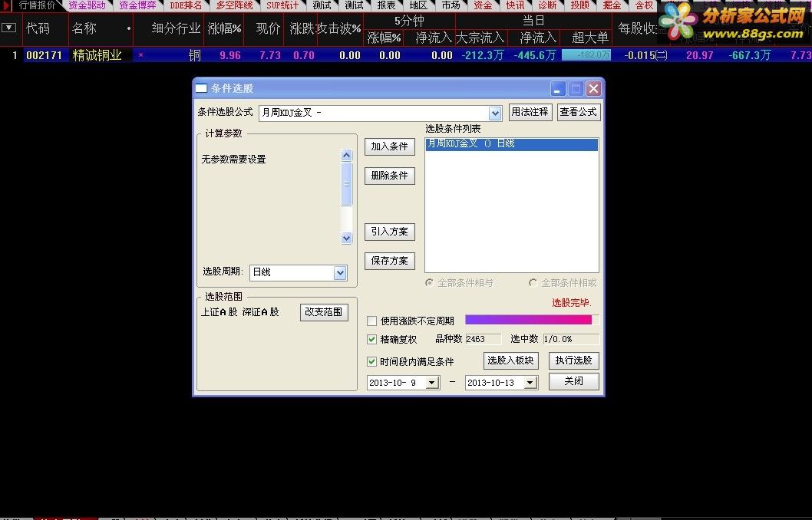
Task: Toggle 精确复权 checkbox
Action: pyautogui.click(x=371, y=340)
